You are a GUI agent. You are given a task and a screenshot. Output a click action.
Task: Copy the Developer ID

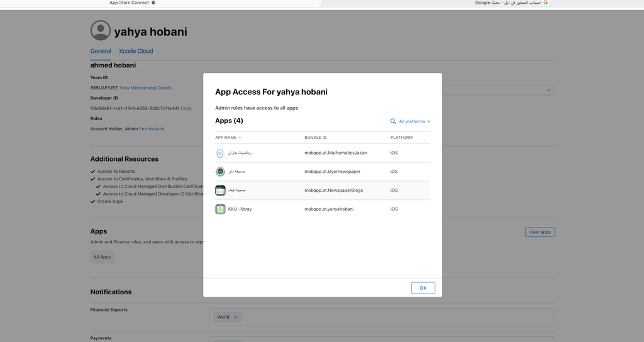coord(186,108)
